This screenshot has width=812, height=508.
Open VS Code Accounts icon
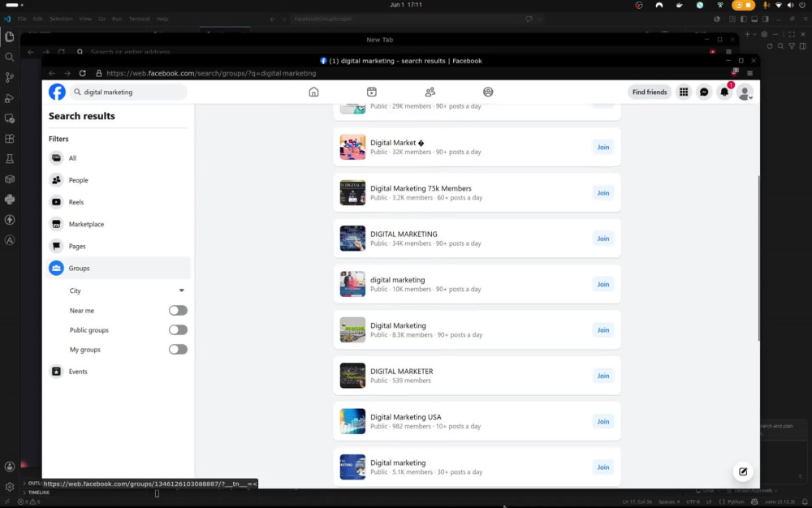[x=9, y=467]
